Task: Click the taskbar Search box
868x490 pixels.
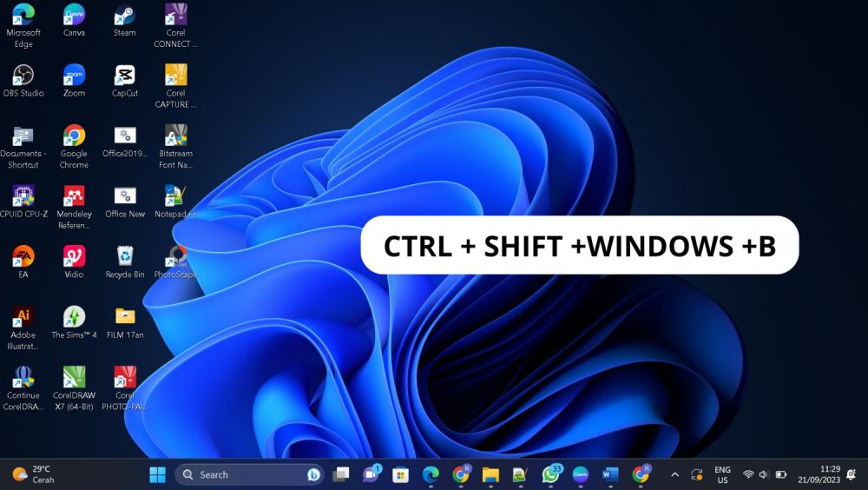Action: [x=249, y=474]
